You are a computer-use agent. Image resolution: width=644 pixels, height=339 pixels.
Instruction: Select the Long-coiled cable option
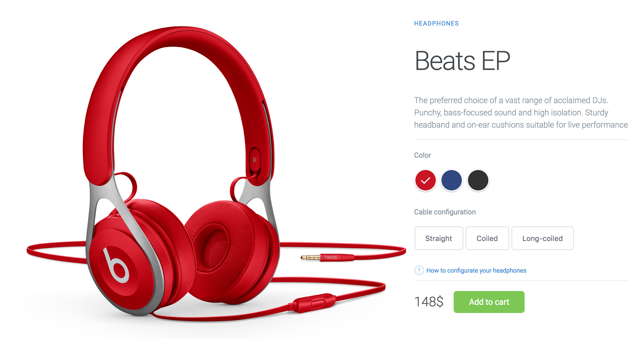point(542,238)
